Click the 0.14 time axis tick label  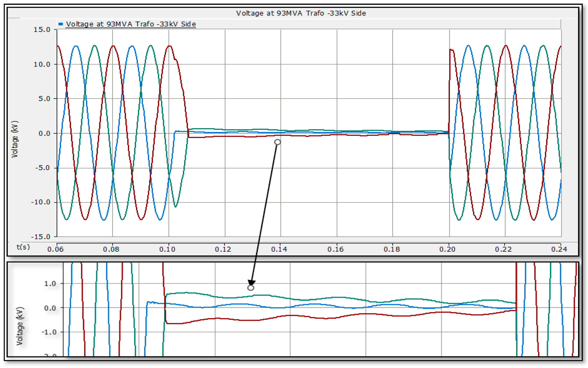[279, 249]
